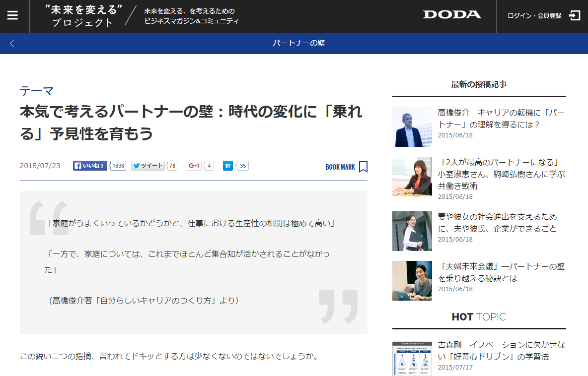The image size is (588, 376).
Task: Open 高橋俊介 キャリアの転機 article link
Action: coord(501,119)
